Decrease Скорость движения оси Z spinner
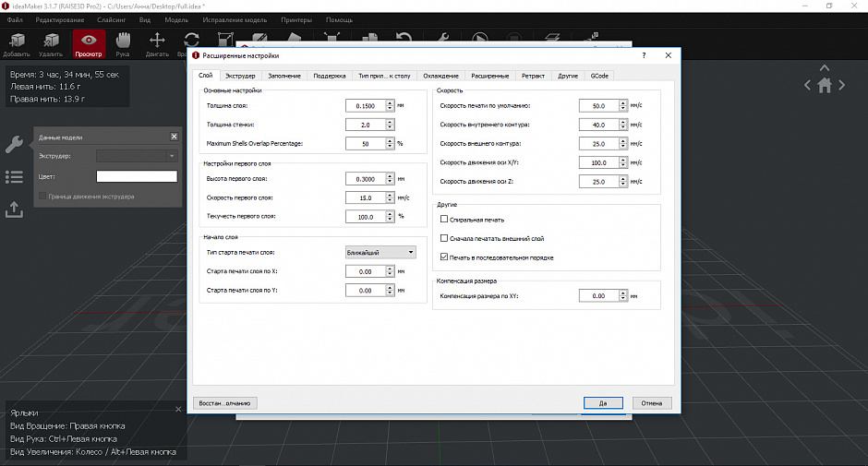This screenshot has height=466, width=868. coord(623,185)
